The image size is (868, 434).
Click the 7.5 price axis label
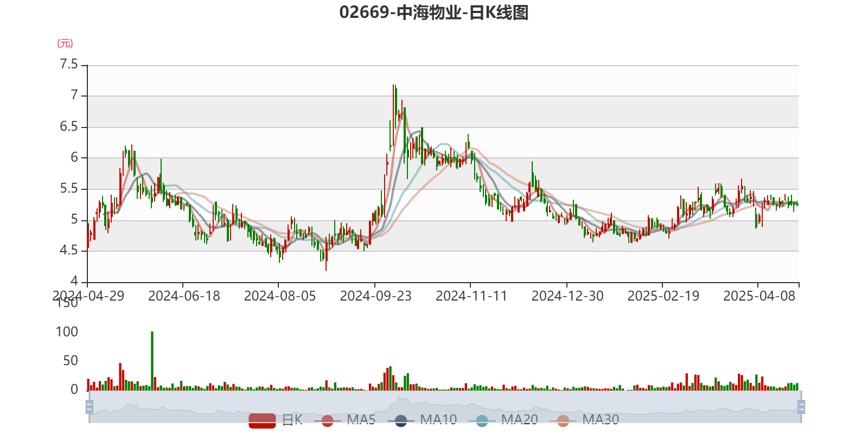69,65
